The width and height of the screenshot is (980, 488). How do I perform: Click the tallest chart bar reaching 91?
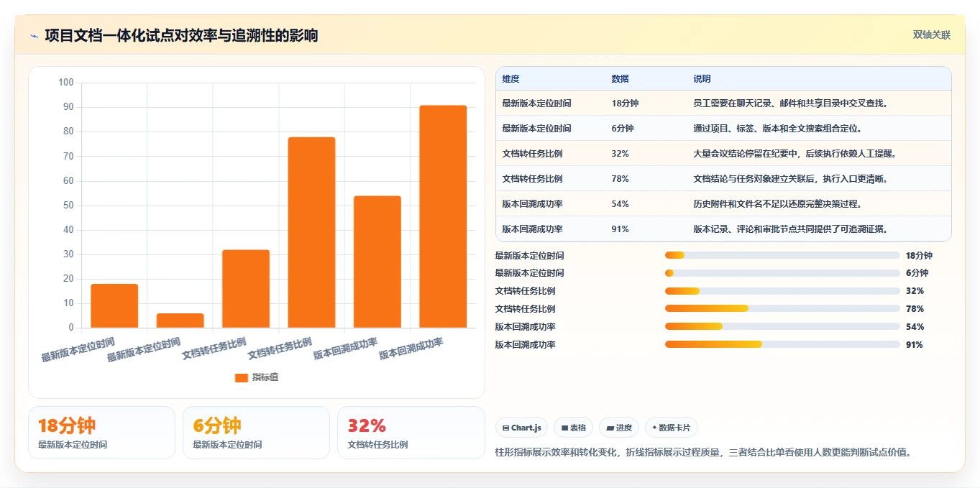(443, 216)
